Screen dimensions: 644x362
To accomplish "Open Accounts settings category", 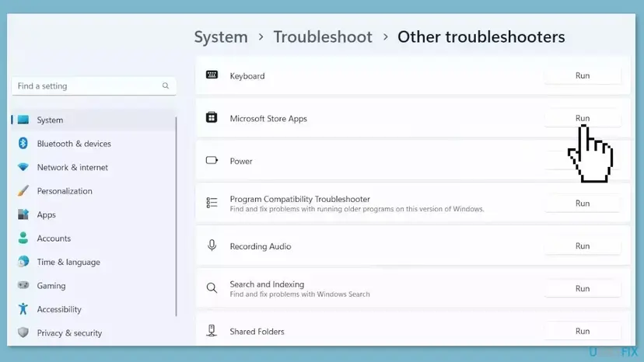I will click(93, 238).
